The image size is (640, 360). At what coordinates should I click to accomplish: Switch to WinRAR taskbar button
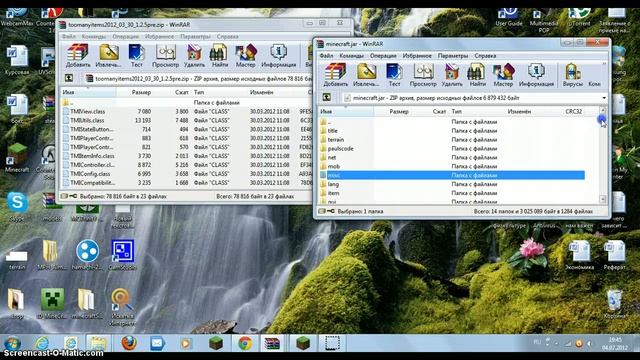point(272,344)
